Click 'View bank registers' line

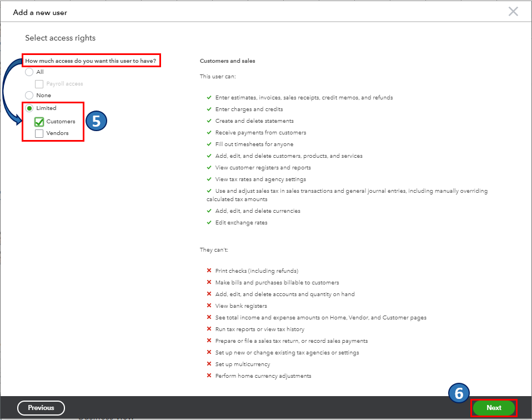241,306
